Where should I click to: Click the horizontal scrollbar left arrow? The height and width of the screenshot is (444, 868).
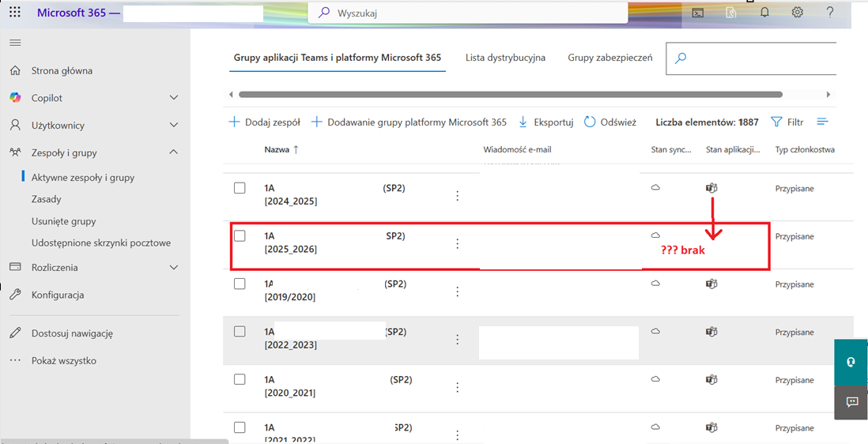point(231,95)
